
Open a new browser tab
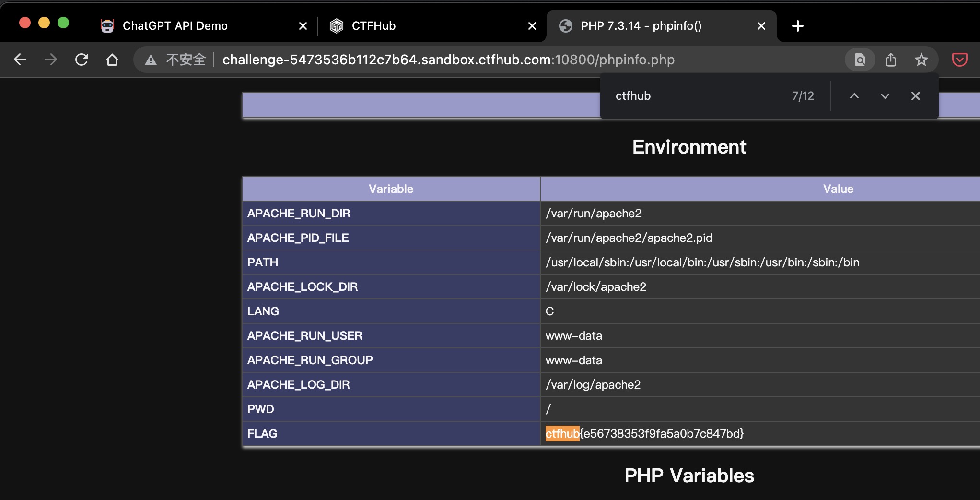pos(798,26)
